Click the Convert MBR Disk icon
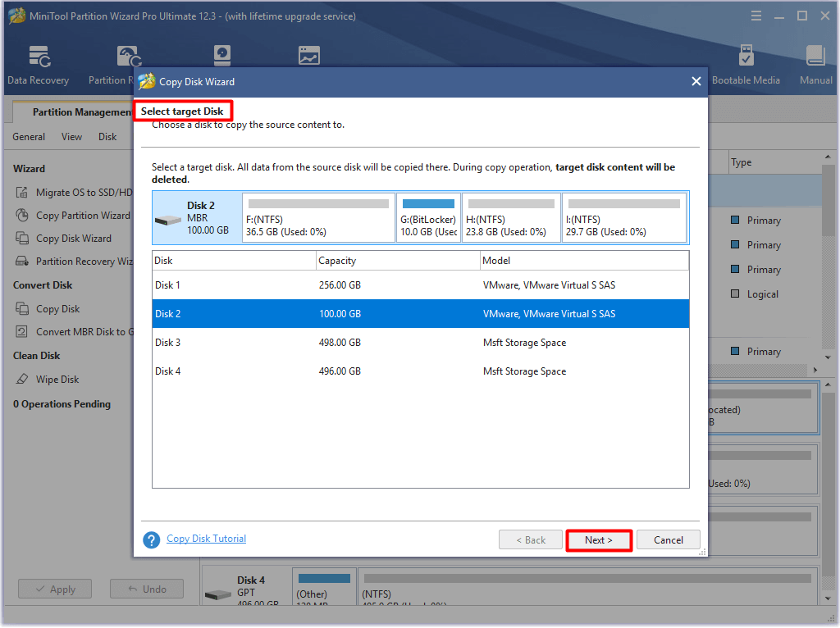Screen dimensions: 840x628 (x=22, y=332)
